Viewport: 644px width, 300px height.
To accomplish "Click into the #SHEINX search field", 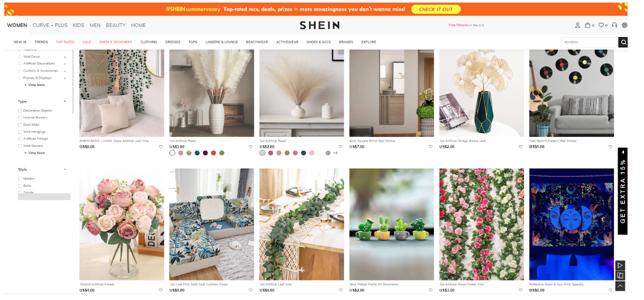I will click(590, 42).
